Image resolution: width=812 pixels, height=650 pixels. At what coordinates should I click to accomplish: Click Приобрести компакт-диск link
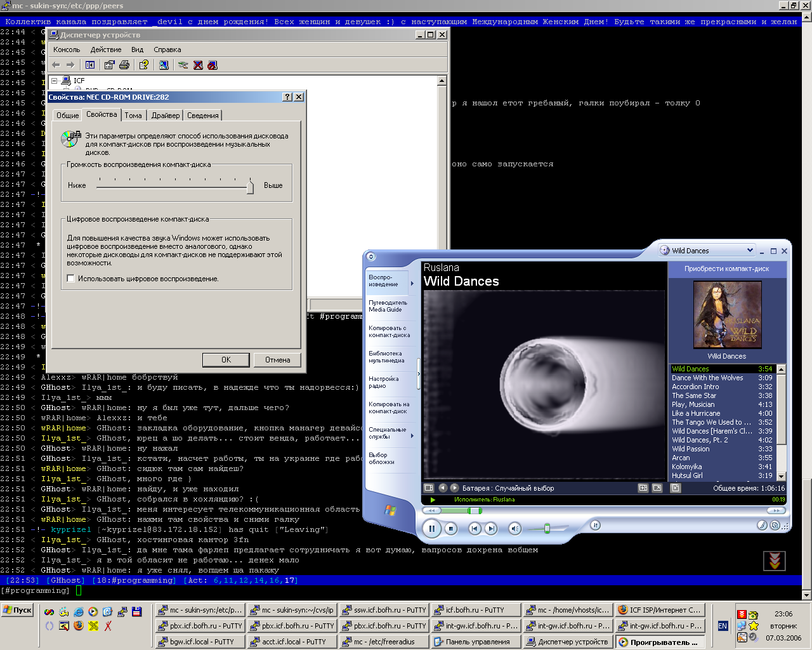click(x=727, y=269)
